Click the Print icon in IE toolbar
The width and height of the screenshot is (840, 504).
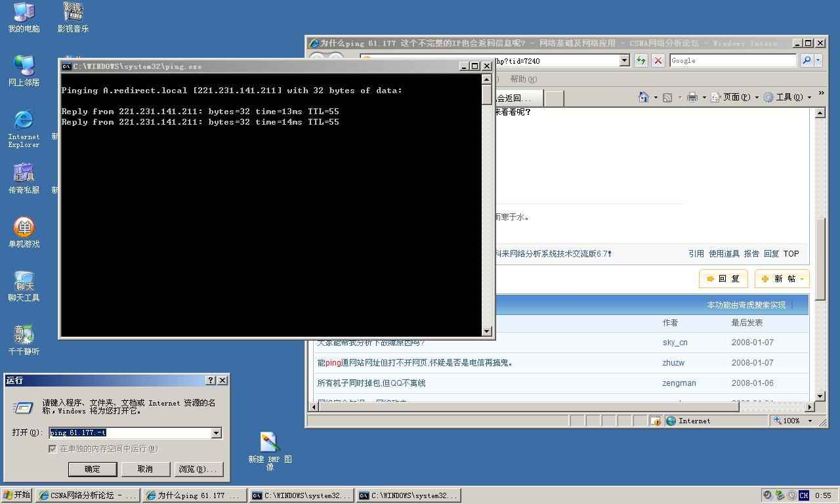692,97
